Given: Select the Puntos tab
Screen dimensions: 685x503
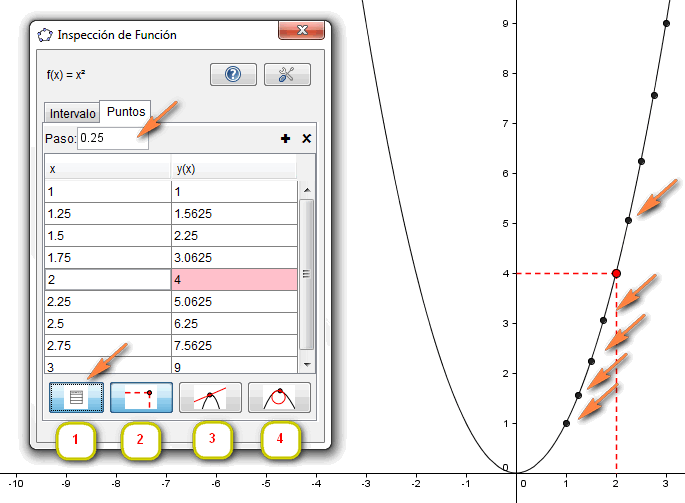Looking at the screenshot, I should 126,112.
